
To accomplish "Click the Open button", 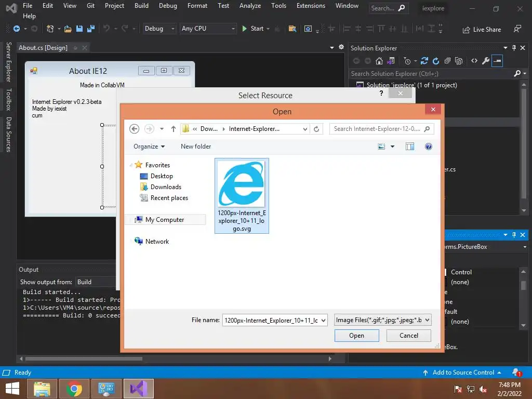I will (356, 336).
